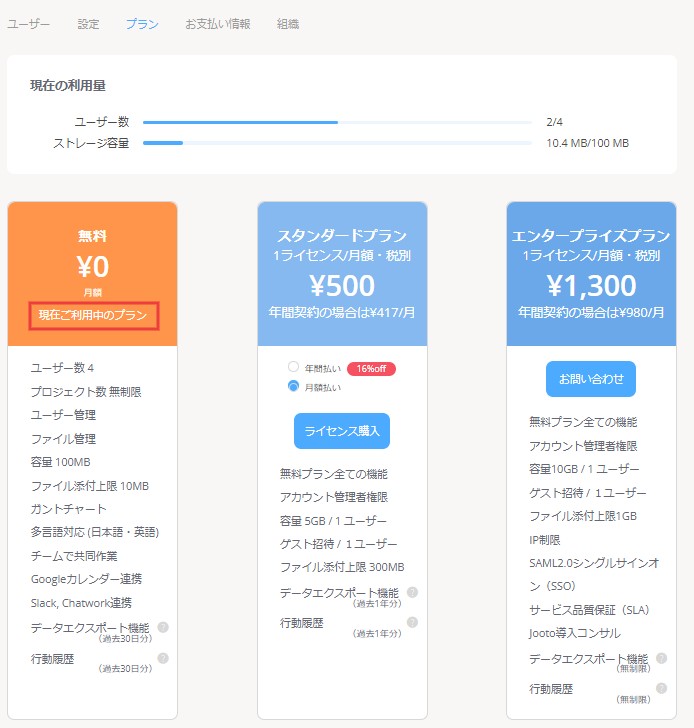Click the エンタープライズプラン card header
This screenshot has width=694, height=728.
[590, 274]
